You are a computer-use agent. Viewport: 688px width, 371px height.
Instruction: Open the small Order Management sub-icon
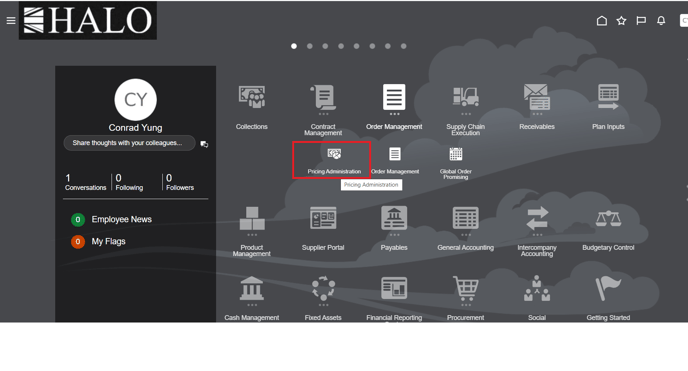(x=395, y=154)
